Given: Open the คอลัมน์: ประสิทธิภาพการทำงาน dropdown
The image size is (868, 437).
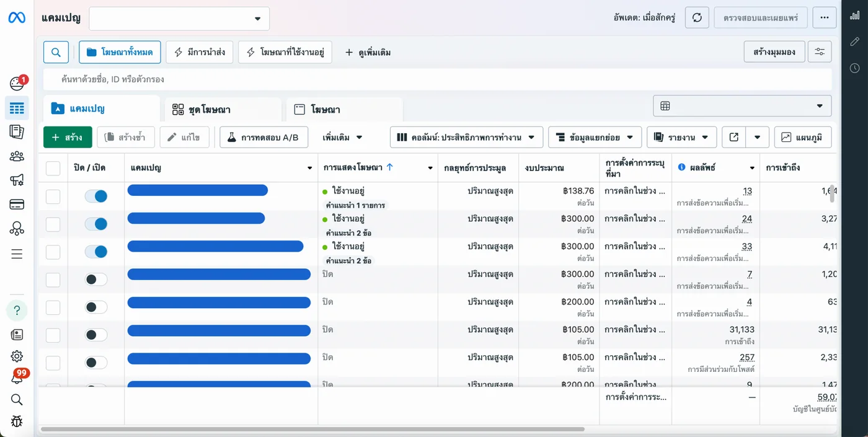Looking at the screenshot, I should tap(466, 137).
